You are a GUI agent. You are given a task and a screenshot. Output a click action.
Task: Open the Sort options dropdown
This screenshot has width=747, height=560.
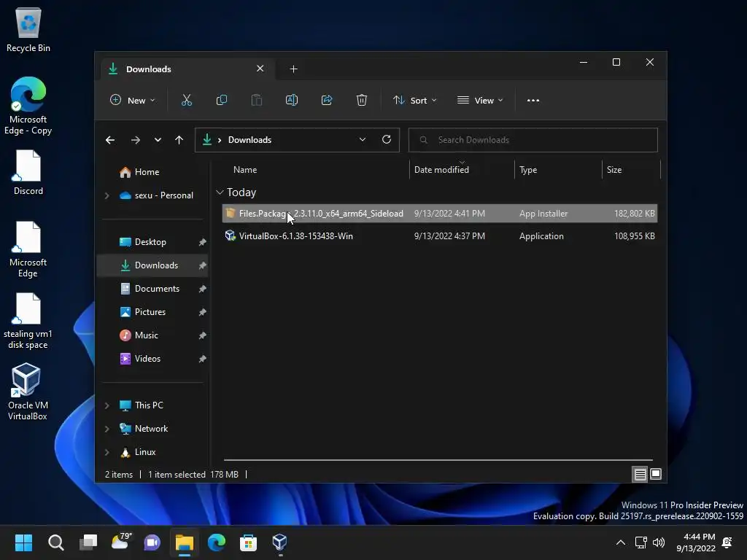414,101
